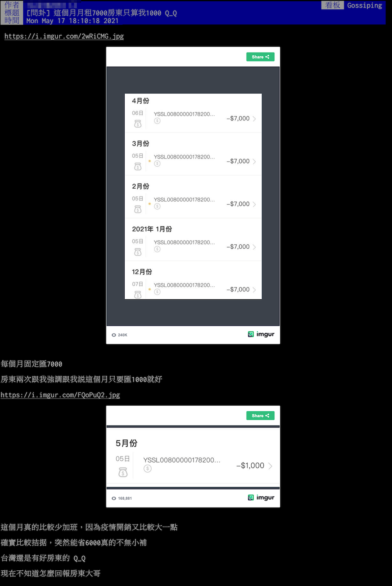Click the imgur logo under first image

coord(261,334)
